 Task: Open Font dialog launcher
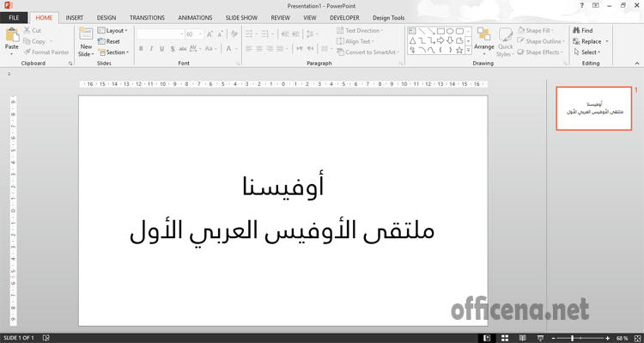(238, 64)
